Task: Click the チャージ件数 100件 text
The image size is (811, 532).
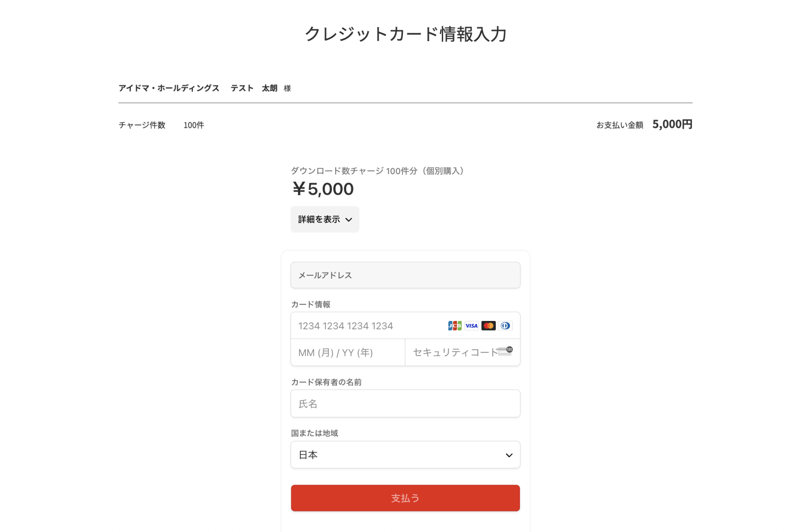Action: 161,125
